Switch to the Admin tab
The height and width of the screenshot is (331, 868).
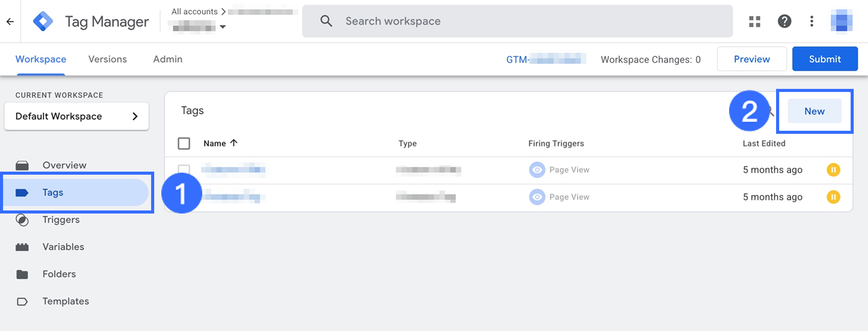[167, 59]
